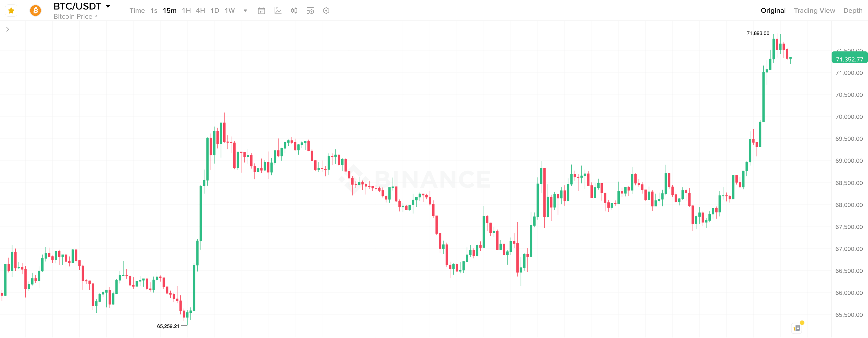Set the chart interval to 1D

(x=215, y=10)
